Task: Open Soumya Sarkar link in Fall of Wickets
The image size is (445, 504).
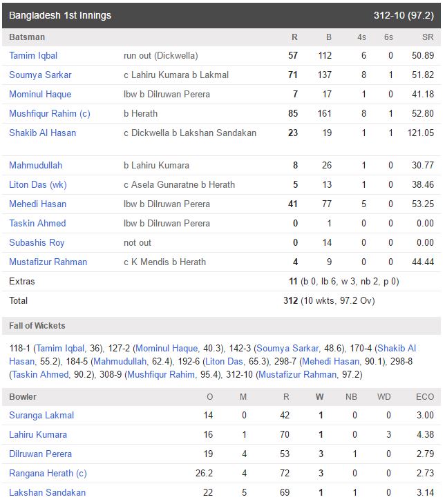Action: [287, 348]
